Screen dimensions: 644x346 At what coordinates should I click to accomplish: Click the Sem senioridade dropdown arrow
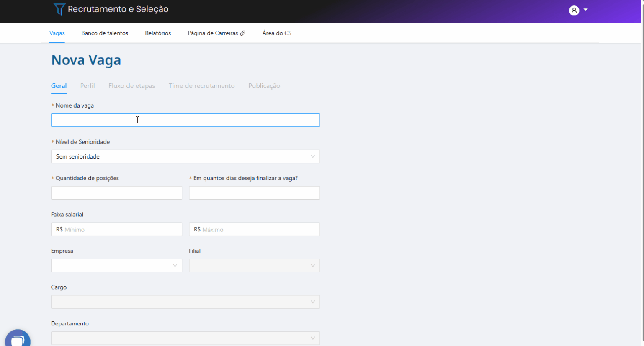313,156
